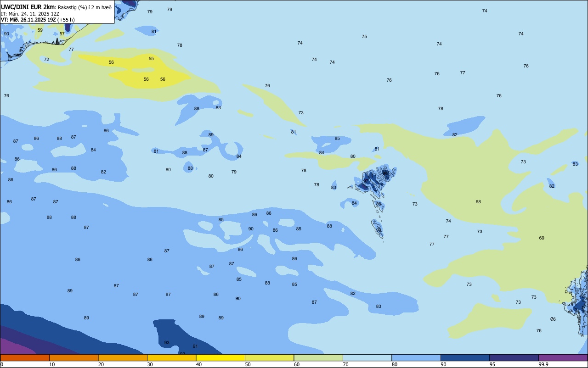Viewport: 588px width, 368px height.
Task: Click the humidity value 69 on the map
Action: (542, 238)
